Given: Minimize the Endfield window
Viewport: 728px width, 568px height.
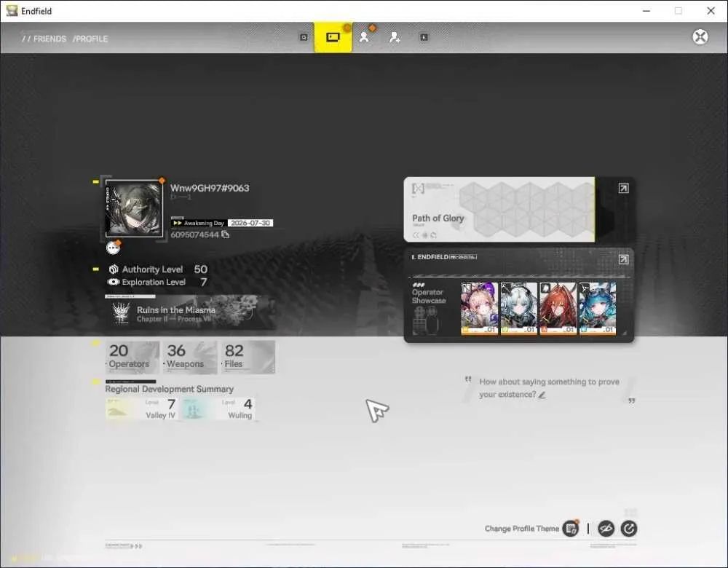Looking at the screenshot, I should 646,11.
